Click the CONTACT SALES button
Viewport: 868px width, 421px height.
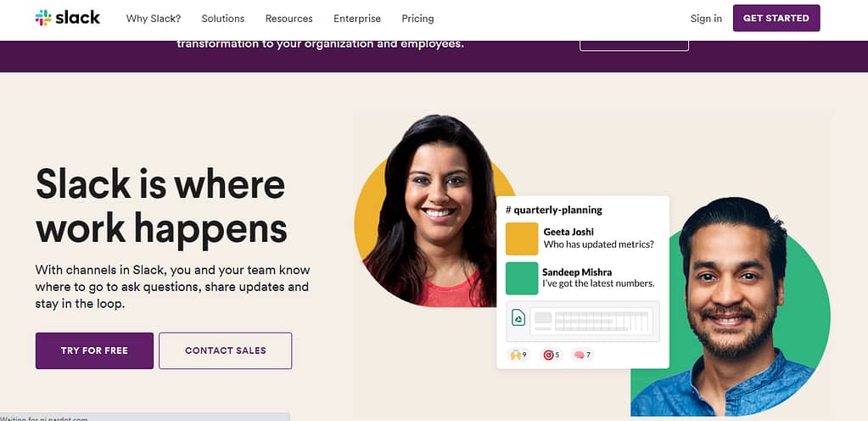[x=226, y=351]
